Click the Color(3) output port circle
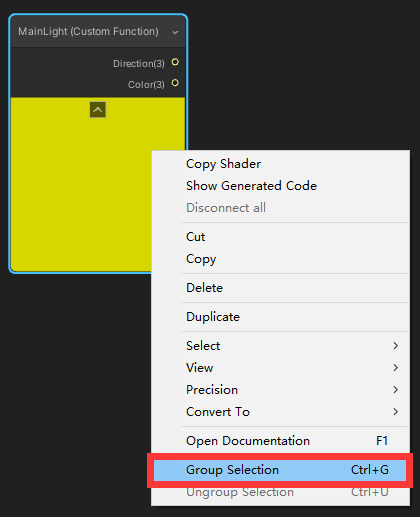This screenshot has width=420, height=517. pos(175,83)
